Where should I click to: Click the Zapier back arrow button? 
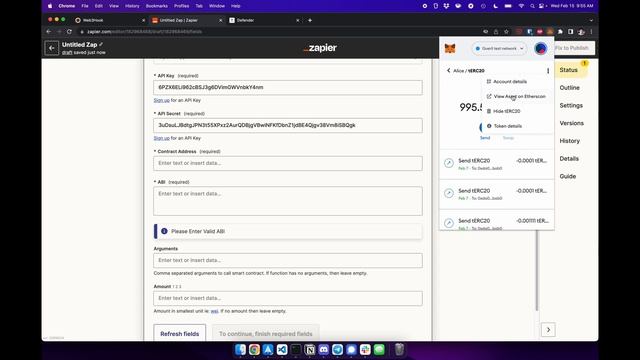tap(51, 48)
